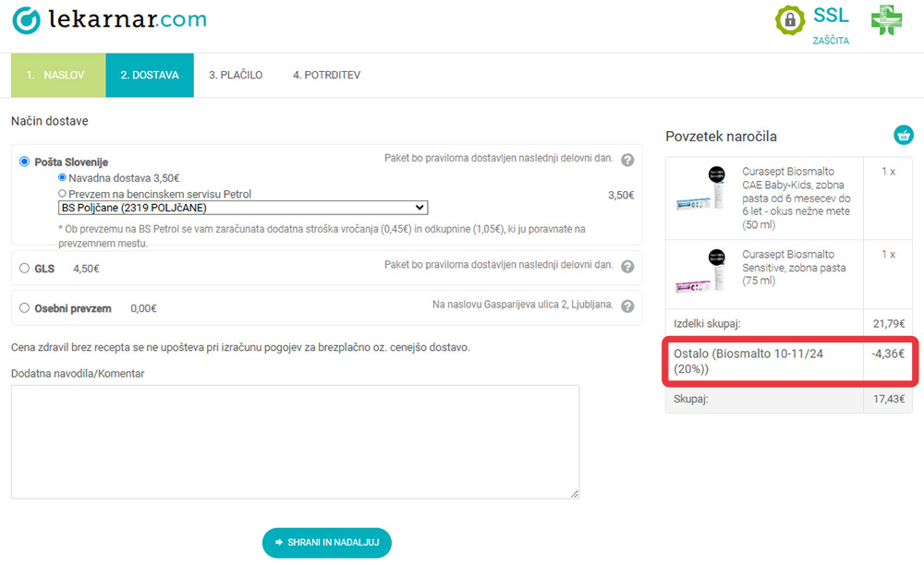Click the Dodatna navodila comment text area
This screenshot has height=565, width=924.
(x=296, y=442)
